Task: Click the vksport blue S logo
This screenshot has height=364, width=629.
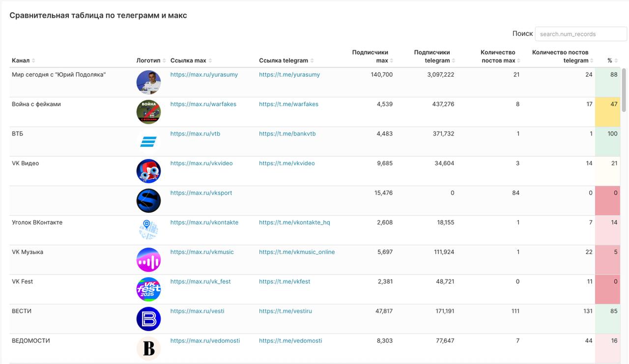Action: pos(148,200)
